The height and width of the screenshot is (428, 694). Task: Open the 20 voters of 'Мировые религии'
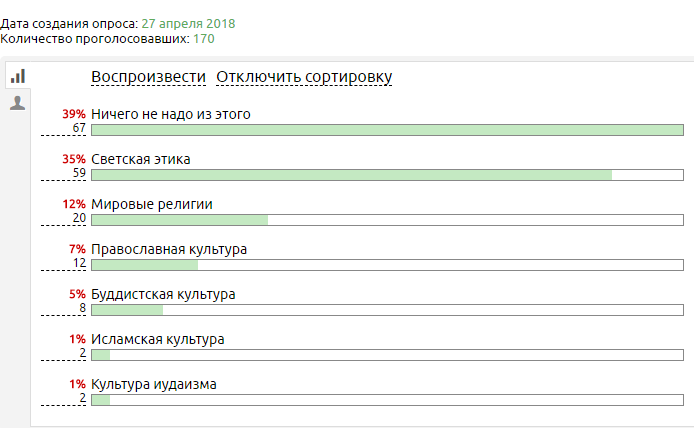[x=79, y=219]
